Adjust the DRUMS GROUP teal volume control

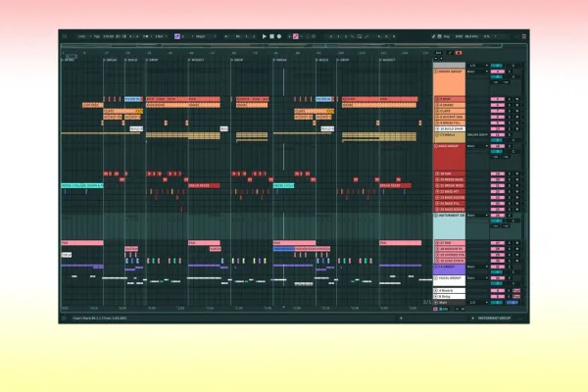click(x=497, y=76)
